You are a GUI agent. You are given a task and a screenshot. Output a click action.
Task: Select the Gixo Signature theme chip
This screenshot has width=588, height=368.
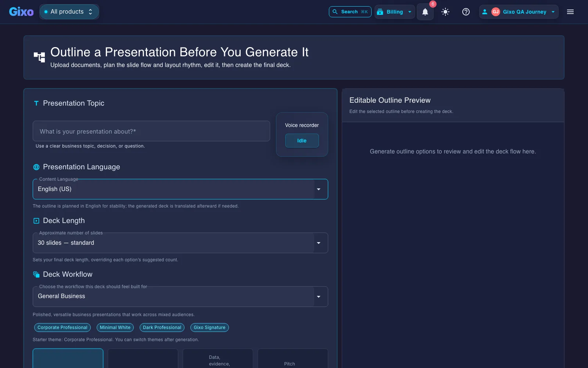coord(209,328)
